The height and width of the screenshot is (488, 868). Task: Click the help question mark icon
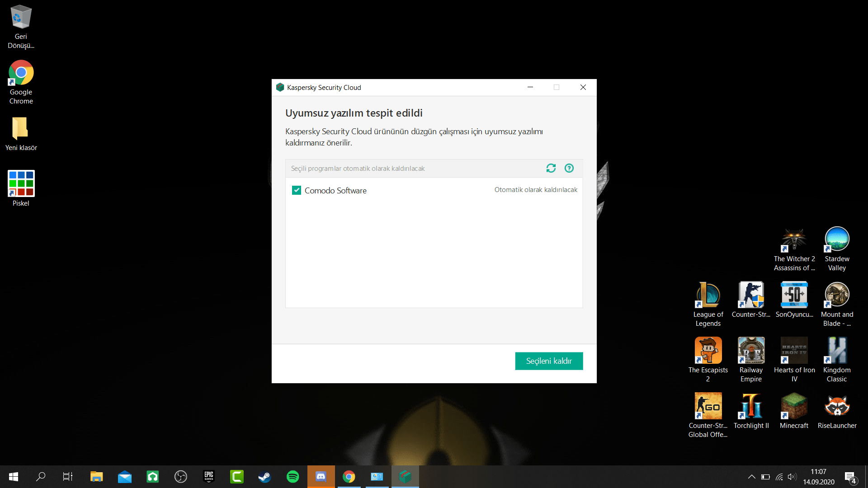coord(569,168)
